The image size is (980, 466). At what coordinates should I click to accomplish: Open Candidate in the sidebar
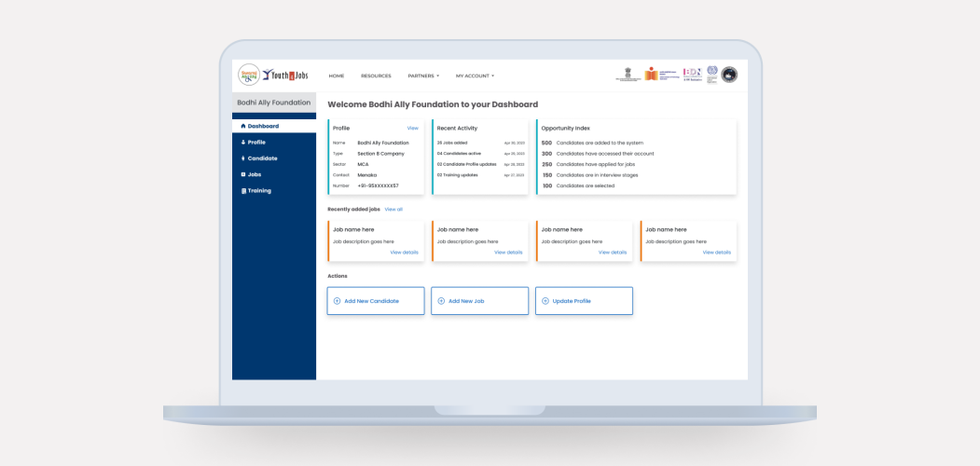(x=274, y=158)
